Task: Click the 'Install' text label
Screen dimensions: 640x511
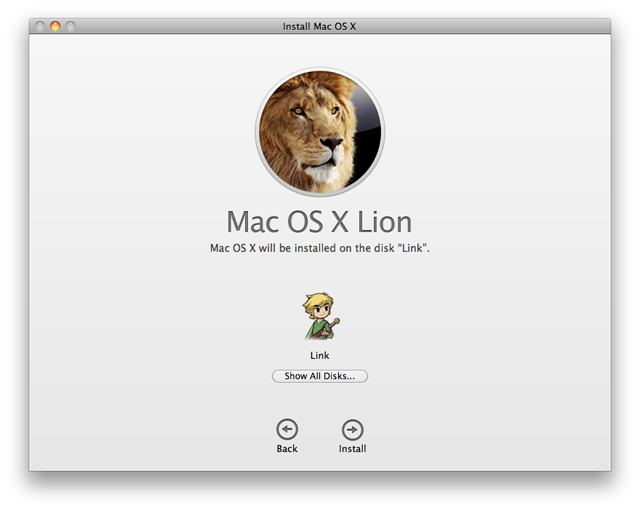Action: pos(352,449)
